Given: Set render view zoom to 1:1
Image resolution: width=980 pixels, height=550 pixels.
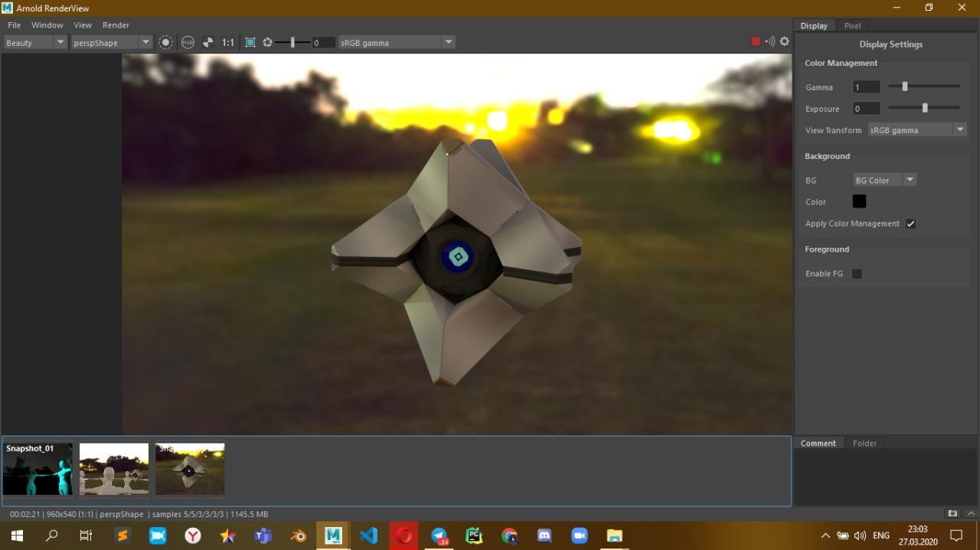Looking at the screenshot, I should [x=228, y=43].
